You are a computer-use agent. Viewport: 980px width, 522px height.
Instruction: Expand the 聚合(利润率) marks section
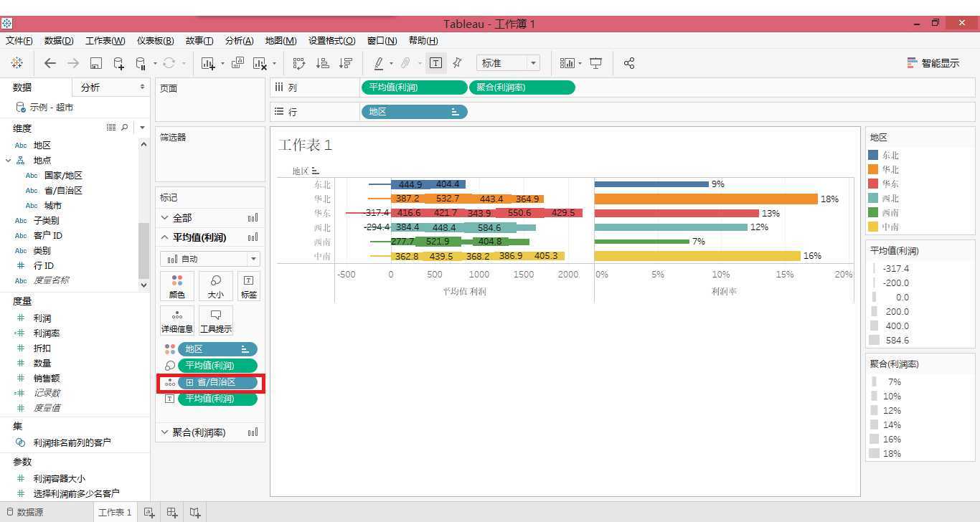(165, 432)
